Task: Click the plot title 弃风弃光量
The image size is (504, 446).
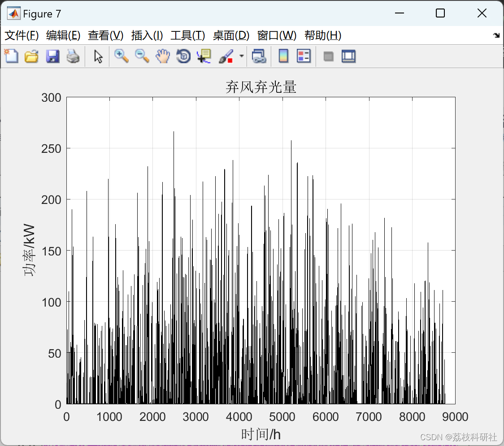Action: pos(261,87)
